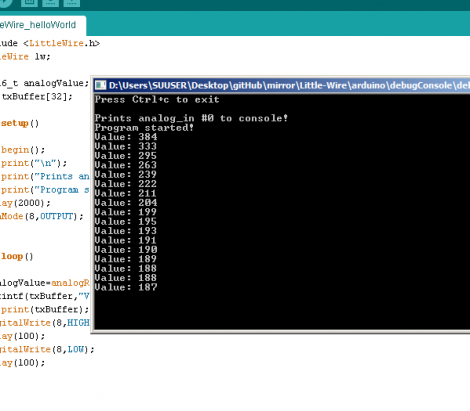Click the 'italWrite(8,LOW);' line in editor
The height and width of the screenshot is (411, 470).
(47, 350)
